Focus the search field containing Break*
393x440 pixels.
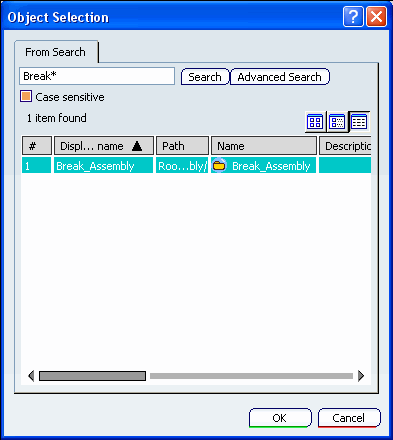coord(97,76)
